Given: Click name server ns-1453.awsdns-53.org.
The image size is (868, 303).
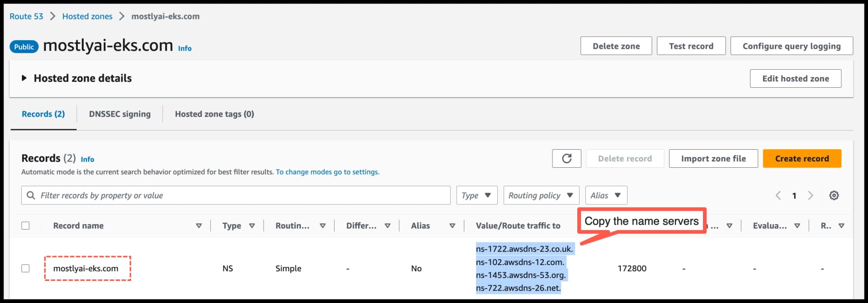Looking at the screenshot, I should (x=521, y=275).
